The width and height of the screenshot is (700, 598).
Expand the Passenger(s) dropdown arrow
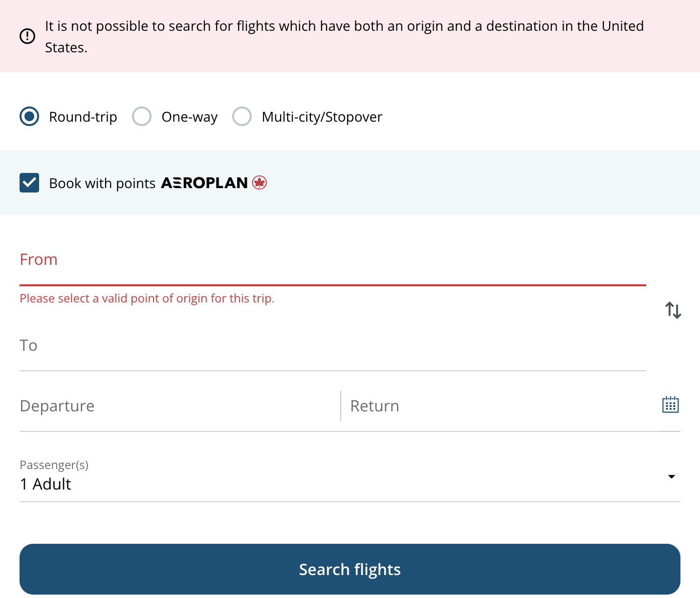(672, 476)
